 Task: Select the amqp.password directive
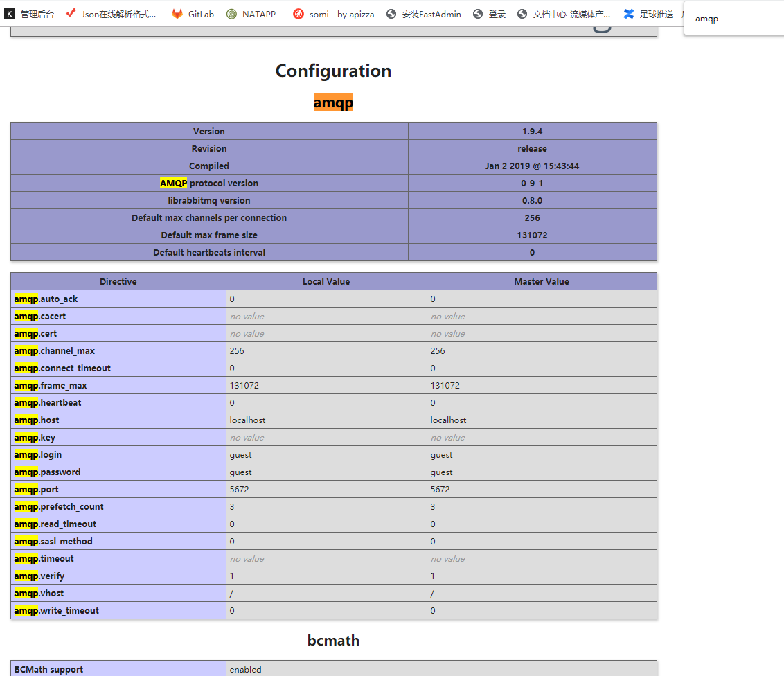coord(47,472)
